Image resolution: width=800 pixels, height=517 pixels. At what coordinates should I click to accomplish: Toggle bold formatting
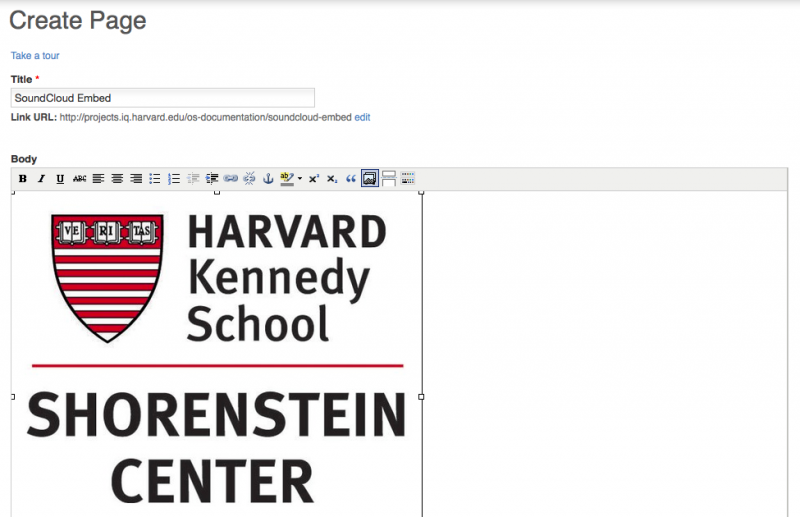tap(22, 179)
